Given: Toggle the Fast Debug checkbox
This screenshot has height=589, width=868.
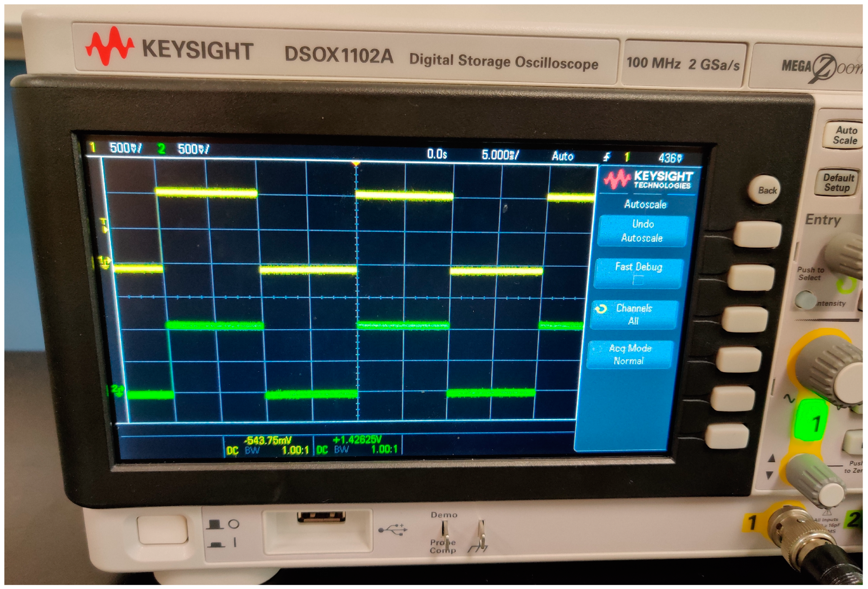Looking at the screenshot, I should tap(638, 280).
